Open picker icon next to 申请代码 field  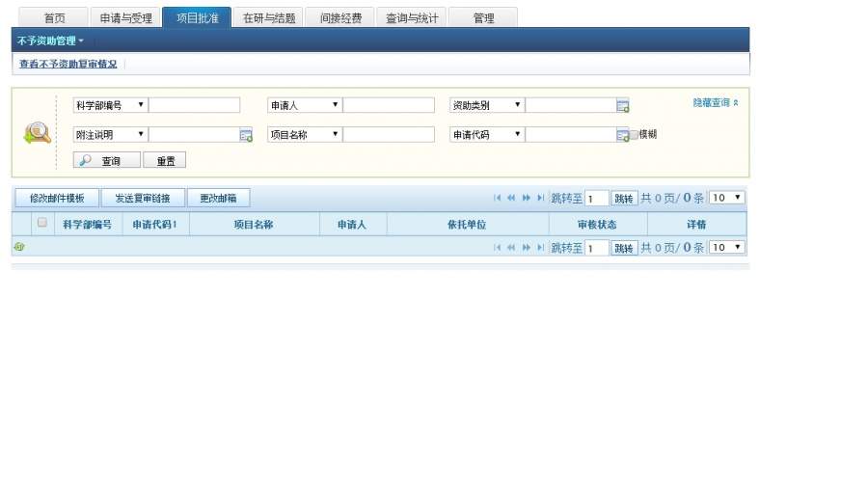[x=623, y=135]
